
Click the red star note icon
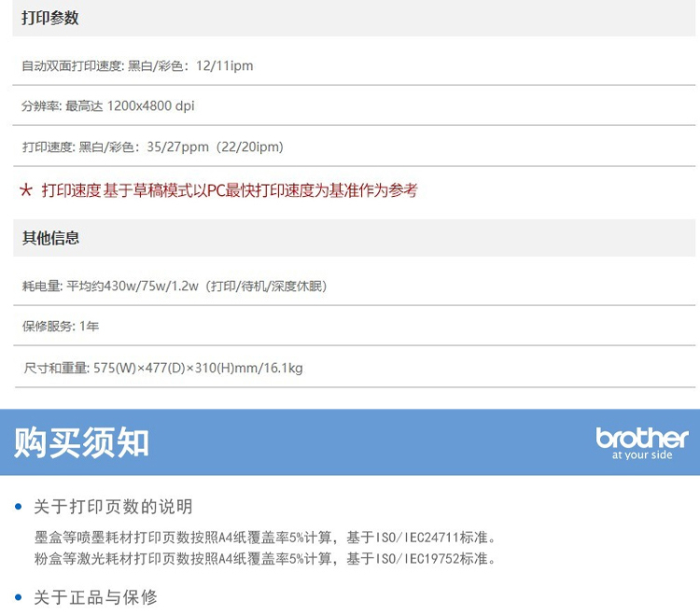(x=26, y=190)
